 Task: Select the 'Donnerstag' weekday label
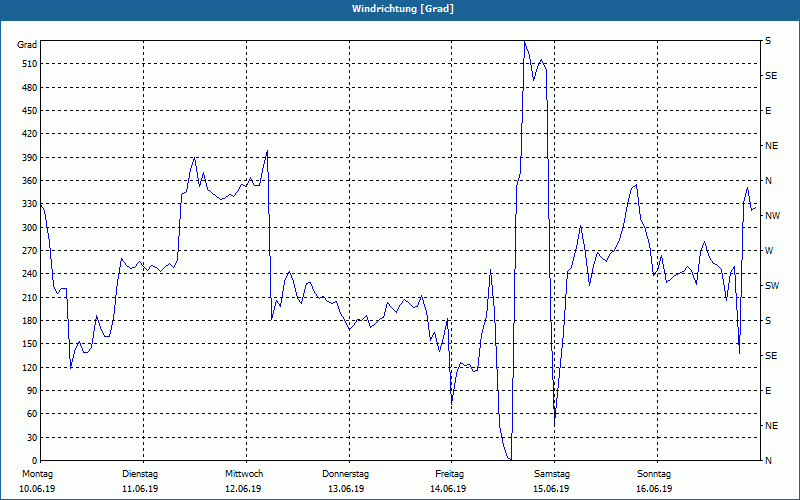tap(345, 474)
